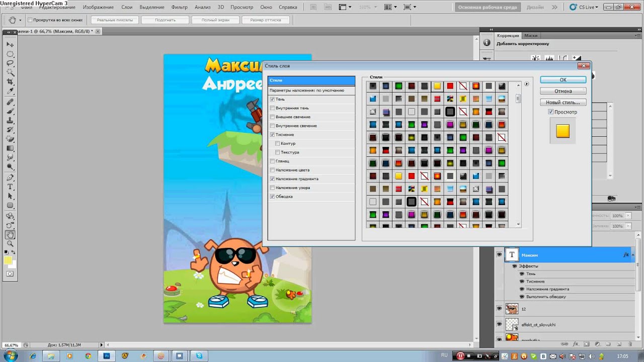Select the Eyedropper tool
Screen dimensions: 644x362
(x=10, y=90)
